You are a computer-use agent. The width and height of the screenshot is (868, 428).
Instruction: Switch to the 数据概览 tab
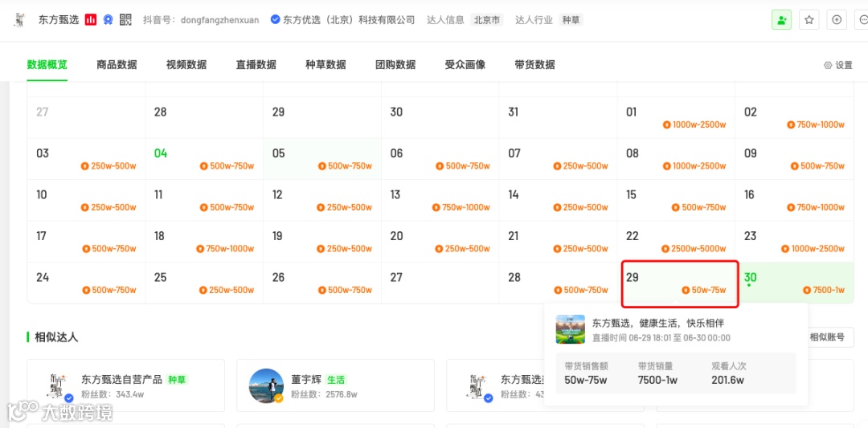click(x=47, y=65)
